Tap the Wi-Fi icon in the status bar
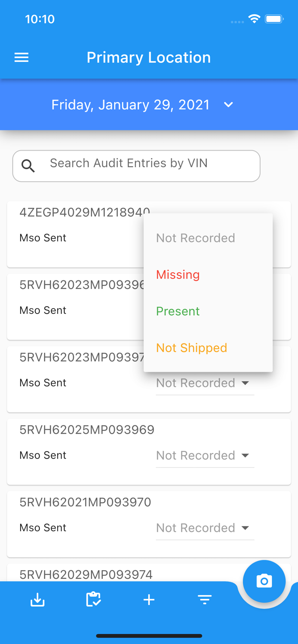This screenshot has height=644, width=298. (x=254, y=19)
